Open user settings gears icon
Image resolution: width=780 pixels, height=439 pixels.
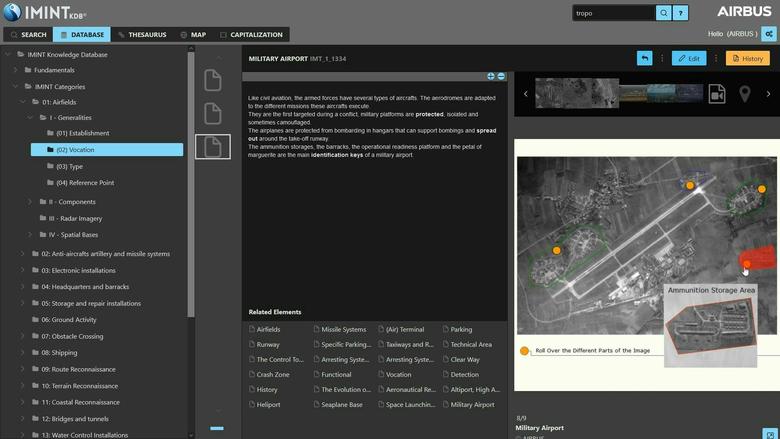769,34
